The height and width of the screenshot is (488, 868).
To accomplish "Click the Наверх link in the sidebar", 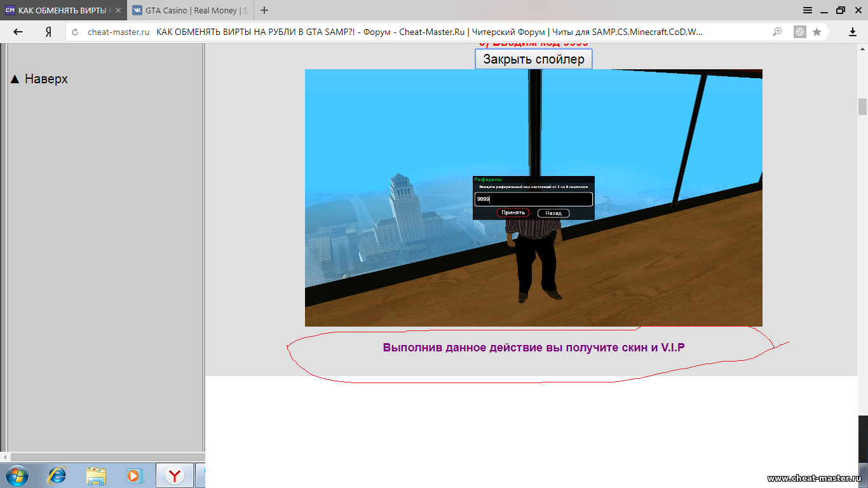I will pos(39,79).
